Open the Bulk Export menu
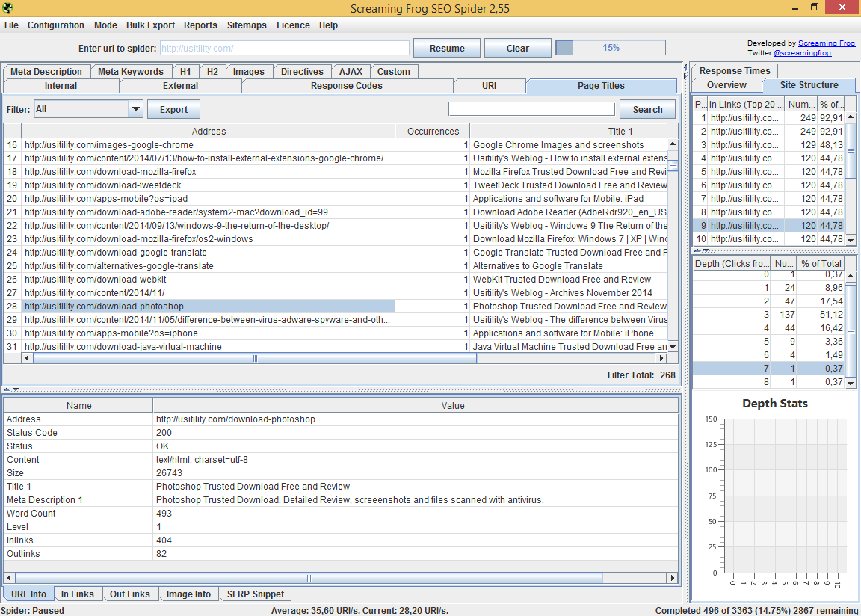This screenshot has width=861, height=616. point(150,25)
